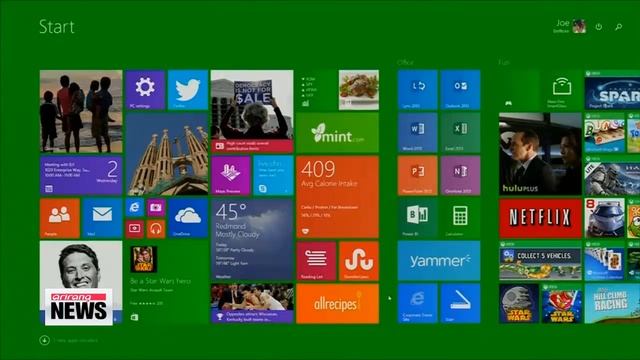Viewport: 640px width, 360px height.
Task: Launch the Twitter tile
Action: pyautogui.click(x=188, y=90)
